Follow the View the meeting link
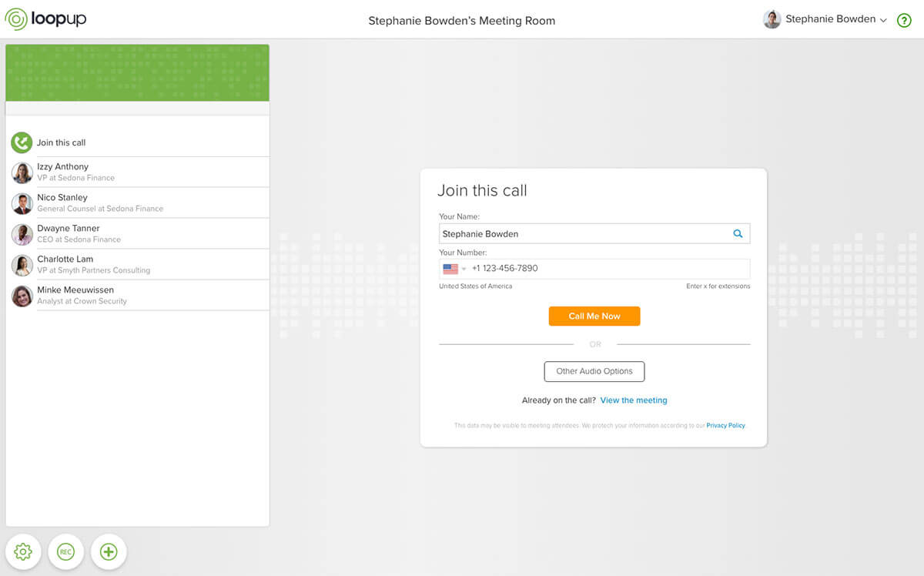The height and width of the screenshot is (576, 924). pyautogui.click(x=634, y=400)
